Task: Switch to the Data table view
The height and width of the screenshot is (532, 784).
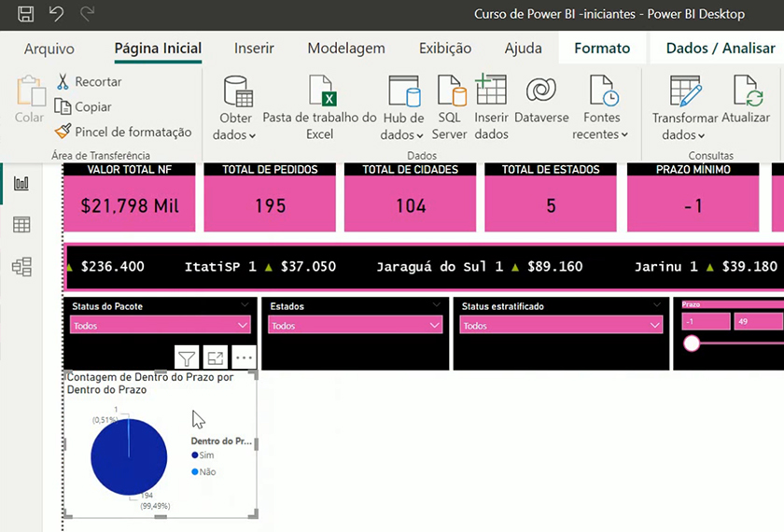Action: point(21,225)
